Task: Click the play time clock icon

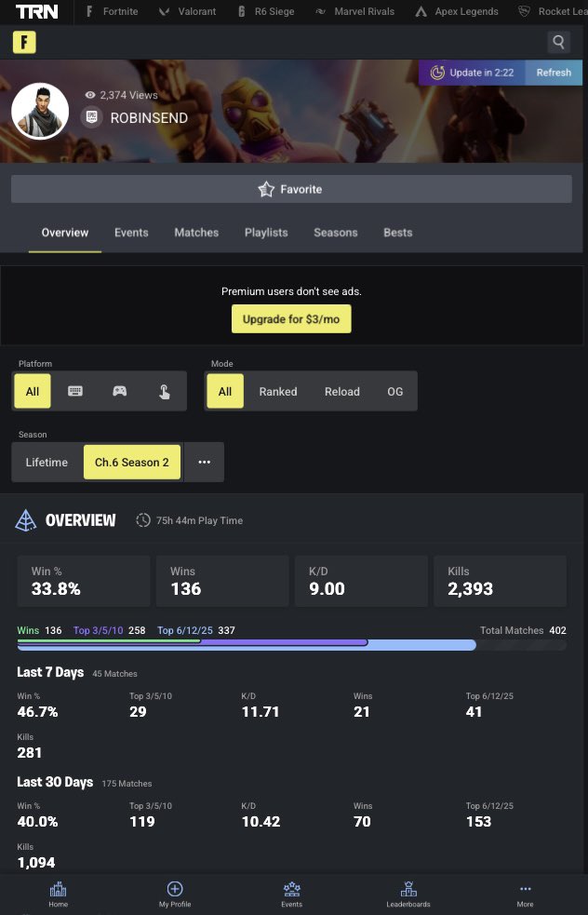Action: coord(143,520)
